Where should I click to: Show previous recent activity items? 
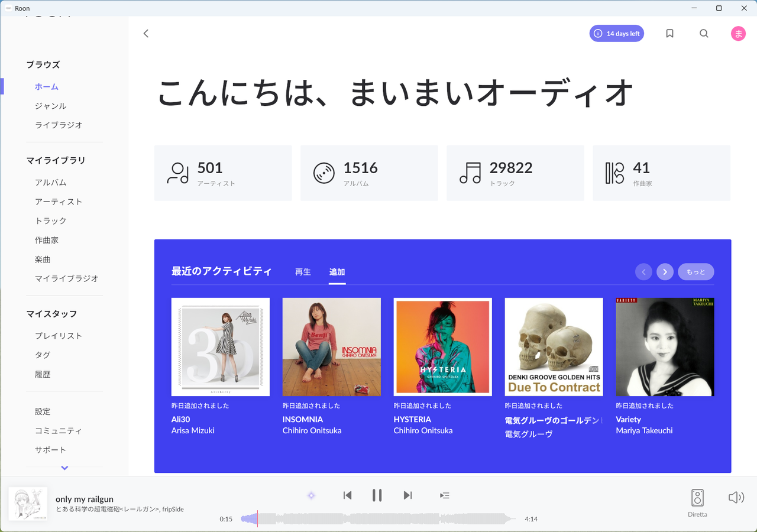tap(643, 272)
